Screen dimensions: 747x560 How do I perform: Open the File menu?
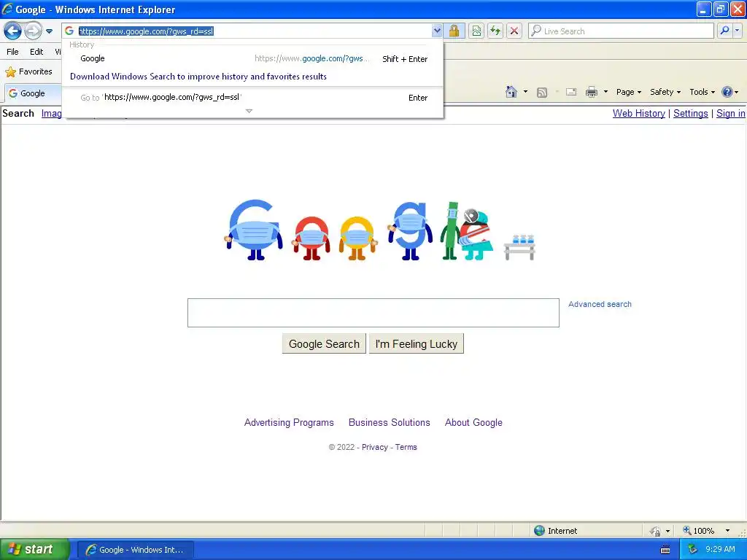pyautogui.click(x=13, y=52)
